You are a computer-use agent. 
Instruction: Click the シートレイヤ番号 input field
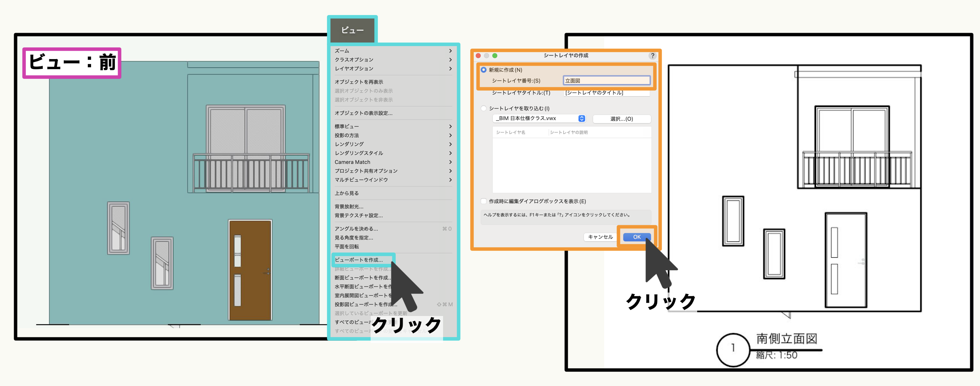[607, 81]
